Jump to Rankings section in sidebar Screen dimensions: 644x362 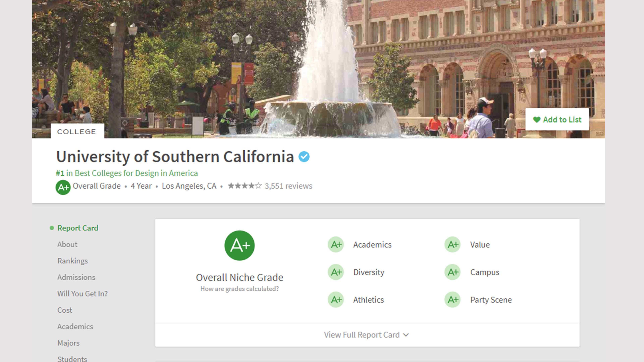tap(72, 261)
